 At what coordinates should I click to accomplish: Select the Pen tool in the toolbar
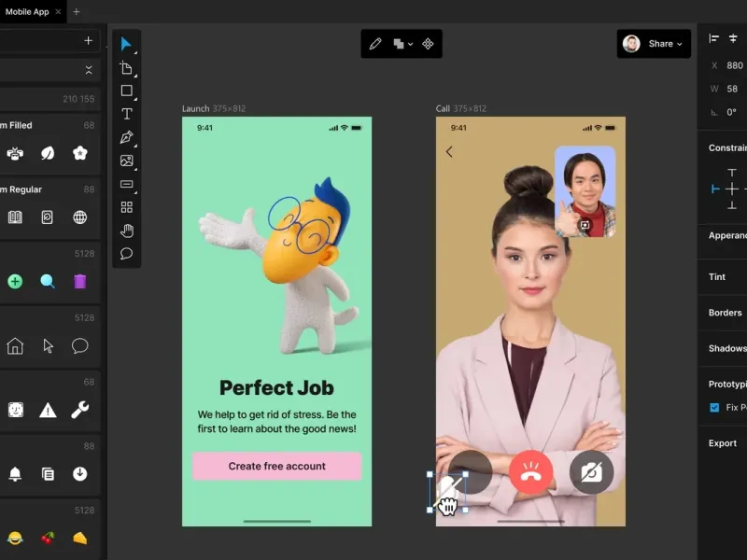(x=126, y=137)
